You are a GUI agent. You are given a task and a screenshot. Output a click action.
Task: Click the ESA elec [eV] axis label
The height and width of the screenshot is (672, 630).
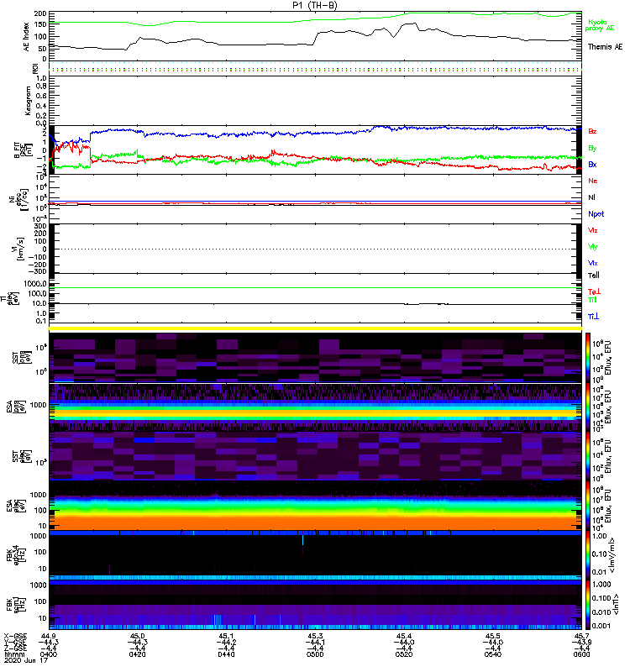pyautogui.click(x=15, y=506)
